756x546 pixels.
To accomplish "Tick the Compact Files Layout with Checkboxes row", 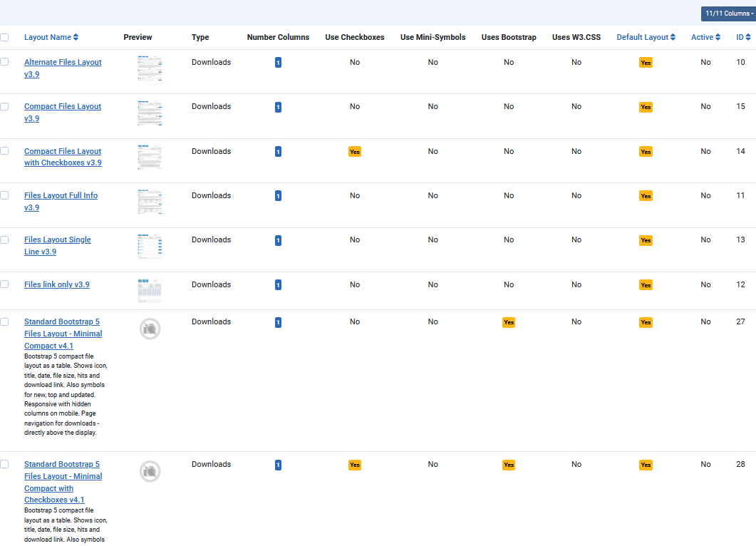I will point(4,150).
